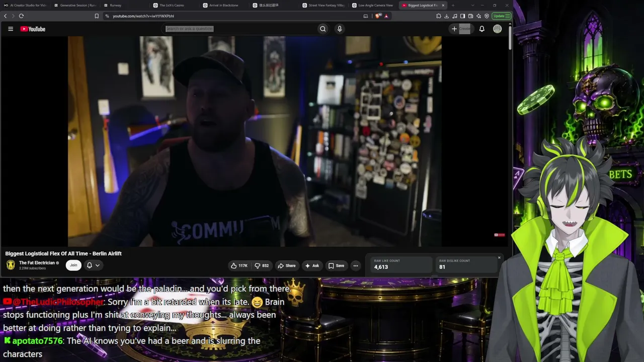
Task: Open the browser extensions puzzle icon
Action: pos(439,16)
